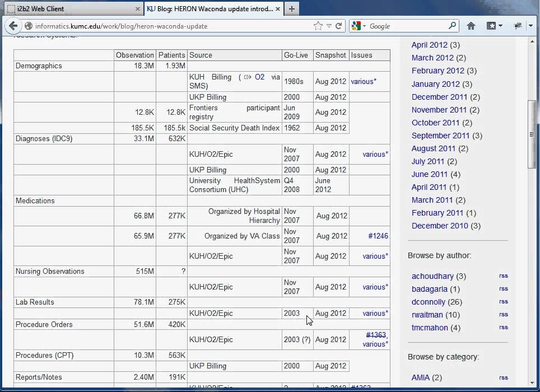Click the search magnifier icon
This screenshot has width=540, height=392.
(x=453, y=25)
